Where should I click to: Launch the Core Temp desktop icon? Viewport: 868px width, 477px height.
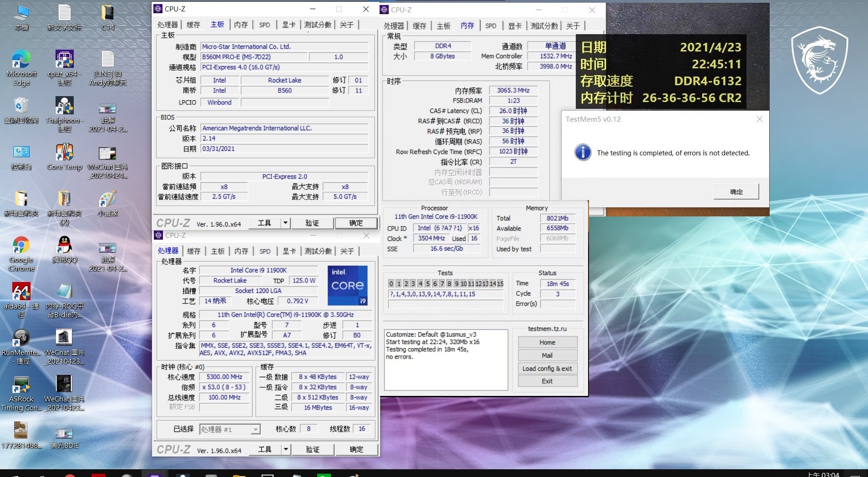pyautogui.click(x=64, y=157)
